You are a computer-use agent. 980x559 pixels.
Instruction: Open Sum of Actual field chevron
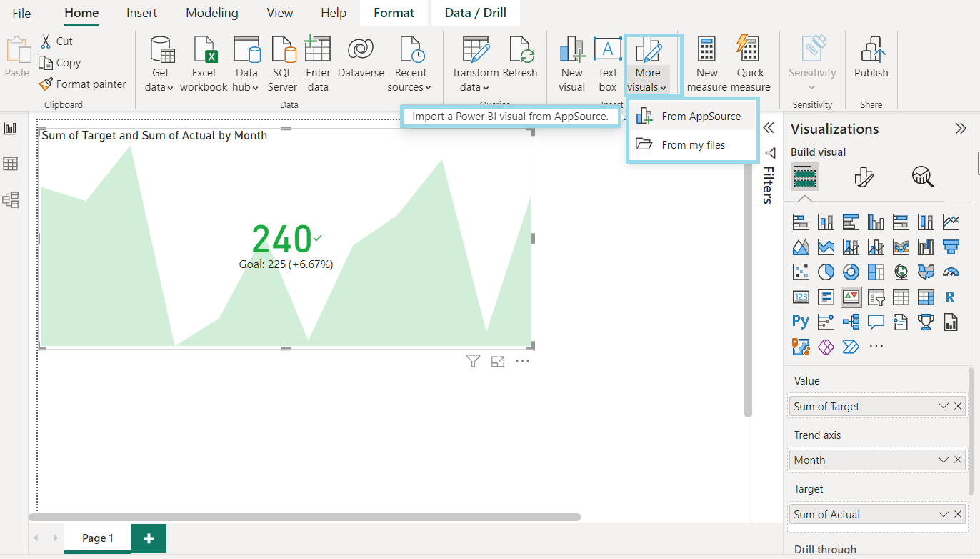point(944,514)
